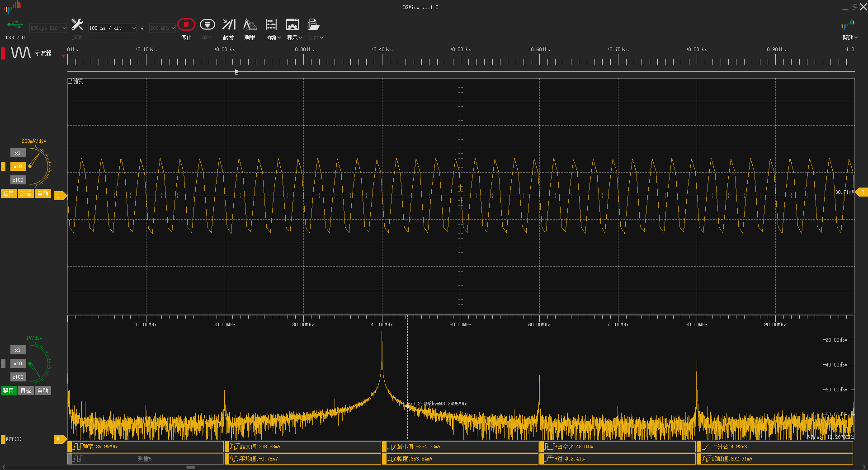The width and height of the screenshot is (868, 470).
Task: Click the DSView logo at top-left
Action: click(x=13, y=6)
